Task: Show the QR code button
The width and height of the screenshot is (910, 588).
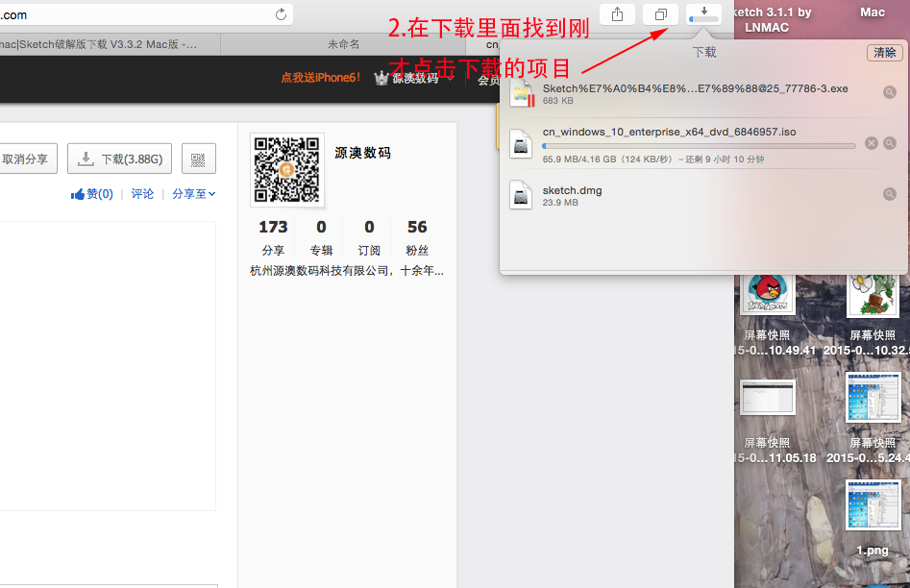Action: point(199,159)
